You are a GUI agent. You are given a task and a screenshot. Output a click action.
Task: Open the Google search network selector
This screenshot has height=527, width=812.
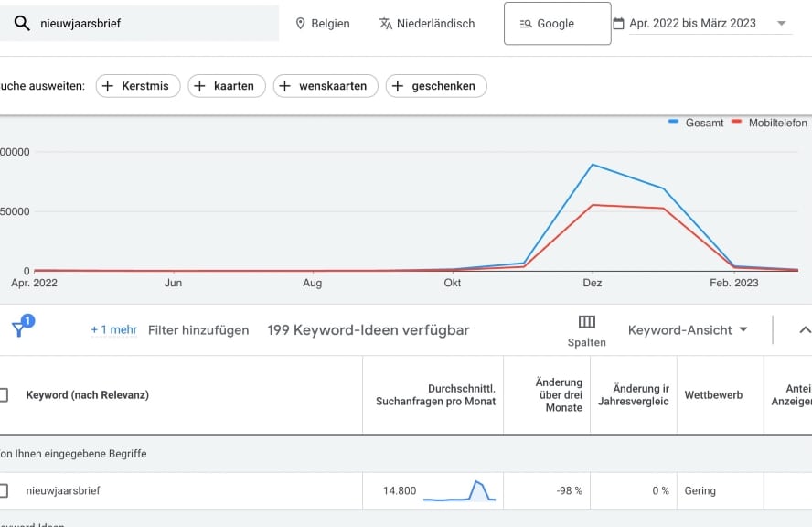[x=557, y=23]
